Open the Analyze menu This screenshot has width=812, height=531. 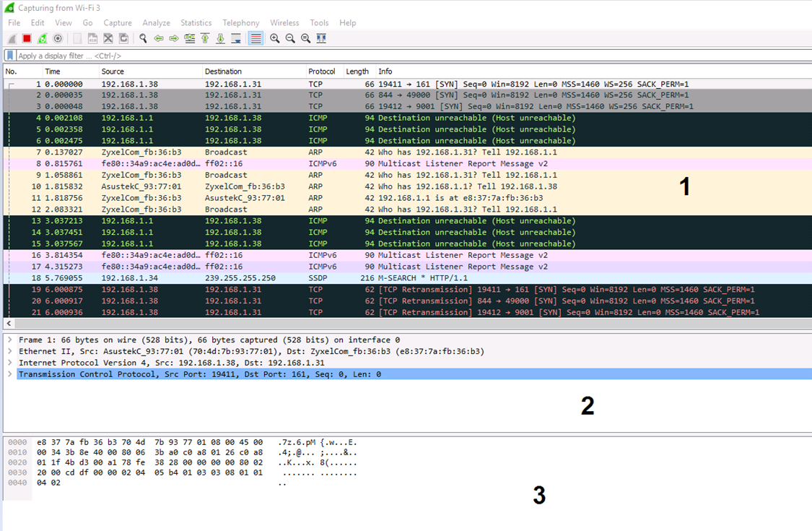coord(156,23)
